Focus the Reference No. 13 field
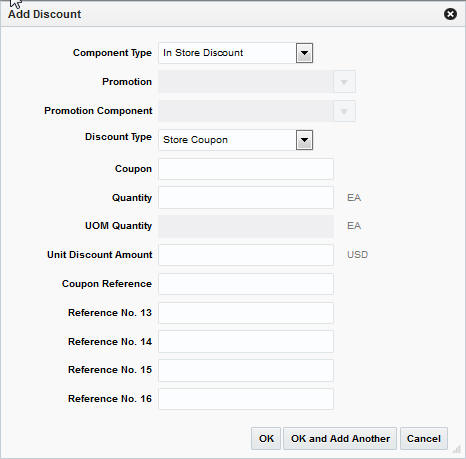Screen dimensions: 466x459 246,313
